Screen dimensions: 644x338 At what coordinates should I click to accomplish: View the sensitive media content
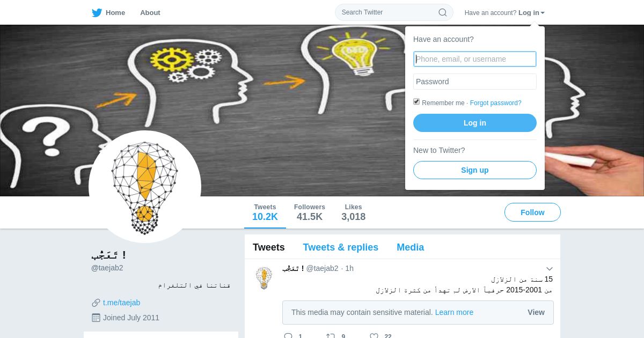[x=536, y=312]
